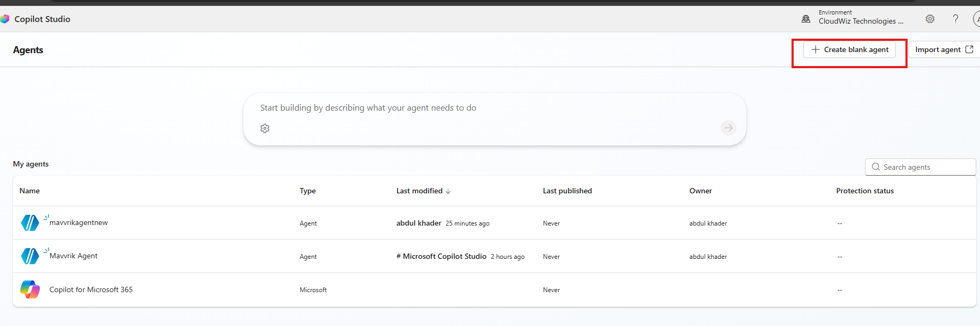Sort by the Protection status column header
The width and height of the screenshot is (980, 326).
point(865,191)
